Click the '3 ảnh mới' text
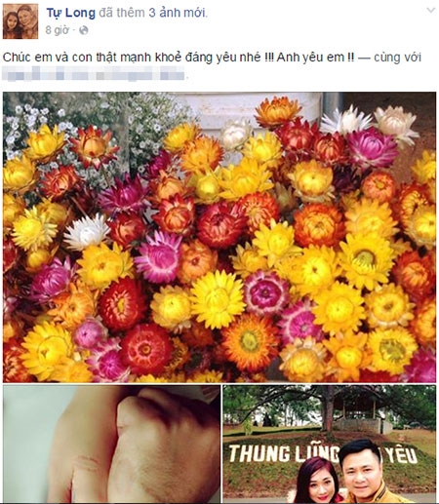This screenshot has height=504, width=439. 177,13
